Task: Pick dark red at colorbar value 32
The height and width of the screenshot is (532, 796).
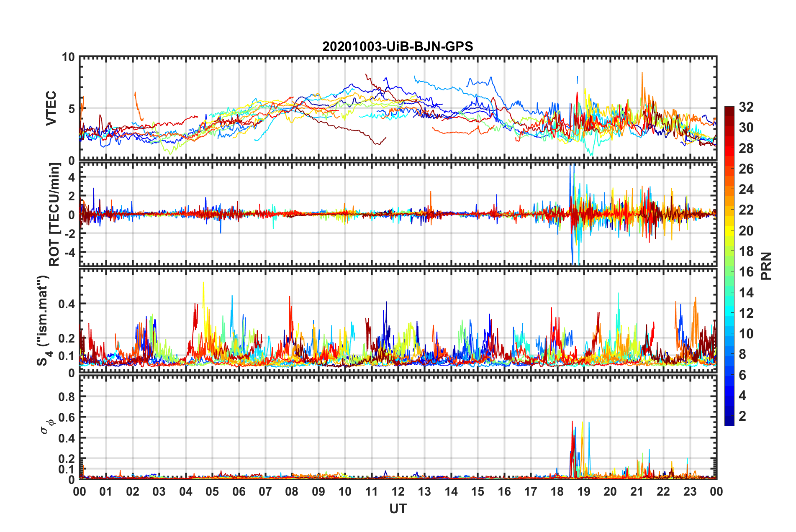Action: (729, 109)
